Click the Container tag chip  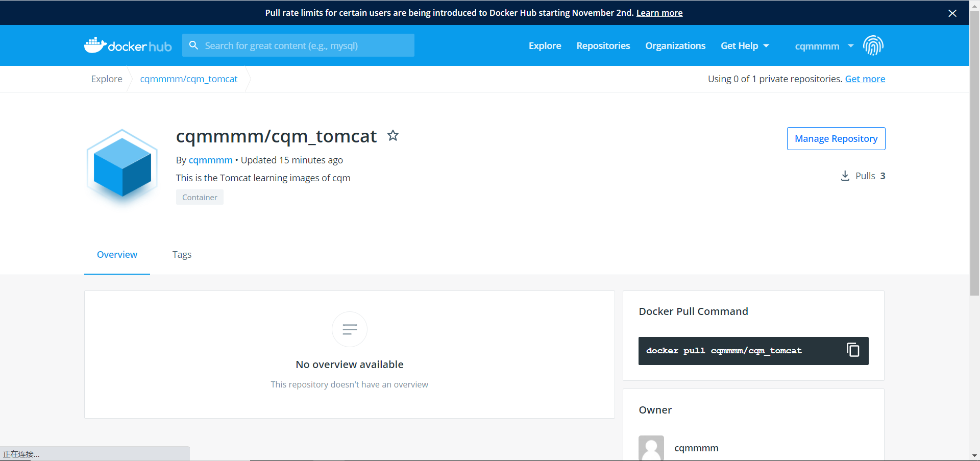pyautogui.click(x=200, y=197)
